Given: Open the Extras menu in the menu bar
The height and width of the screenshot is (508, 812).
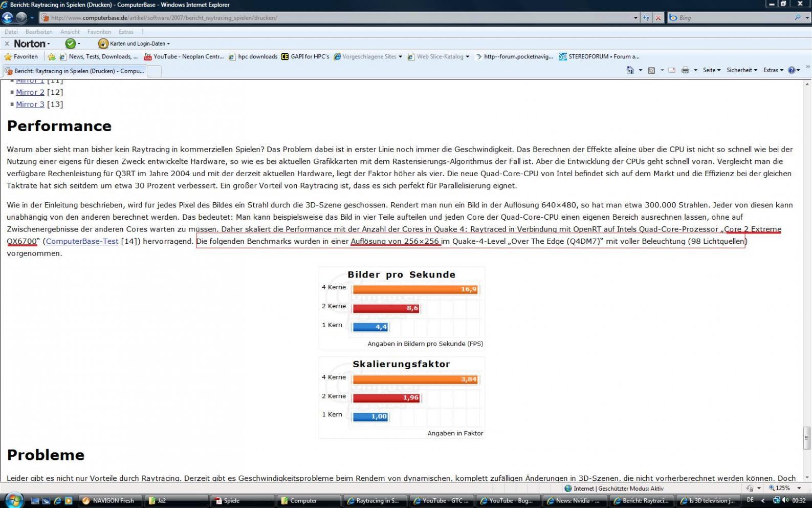Looking at the screenshot, I should pos(126,32).
